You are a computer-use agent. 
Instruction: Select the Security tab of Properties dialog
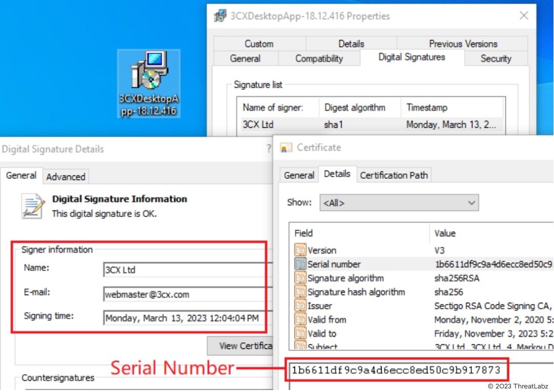(x=495, y=58)
